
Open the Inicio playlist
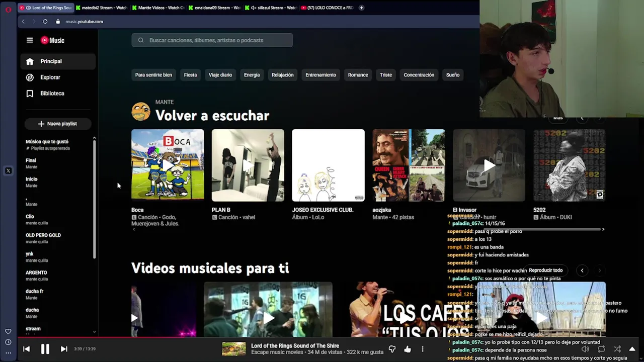tap(57, 182)
